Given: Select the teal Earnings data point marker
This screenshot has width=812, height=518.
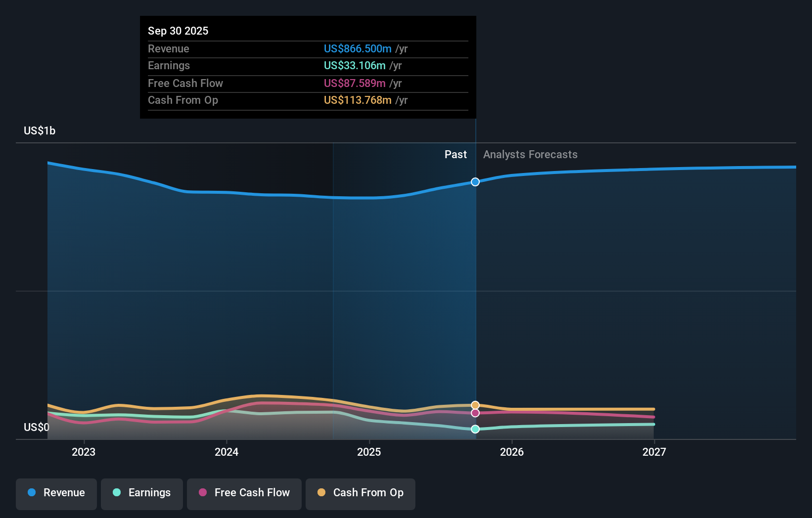Looking at the screenshot, I should tap(475, 429).
